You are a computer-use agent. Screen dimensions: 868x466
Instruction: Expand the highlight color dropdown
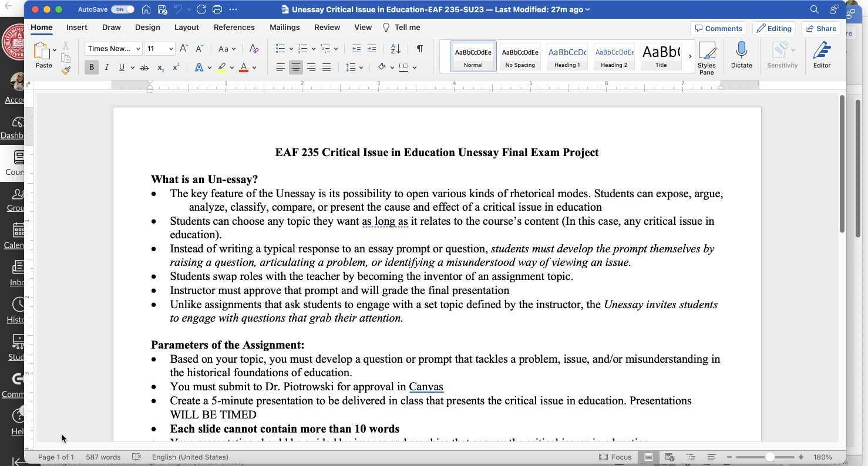click(x=231, y=67)
